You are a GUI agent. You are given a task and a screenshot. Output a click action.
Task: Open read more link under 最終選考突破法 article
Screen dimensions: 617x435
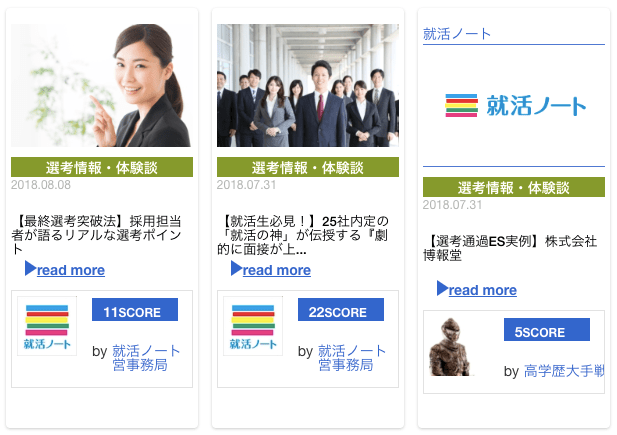pos(71,270)
